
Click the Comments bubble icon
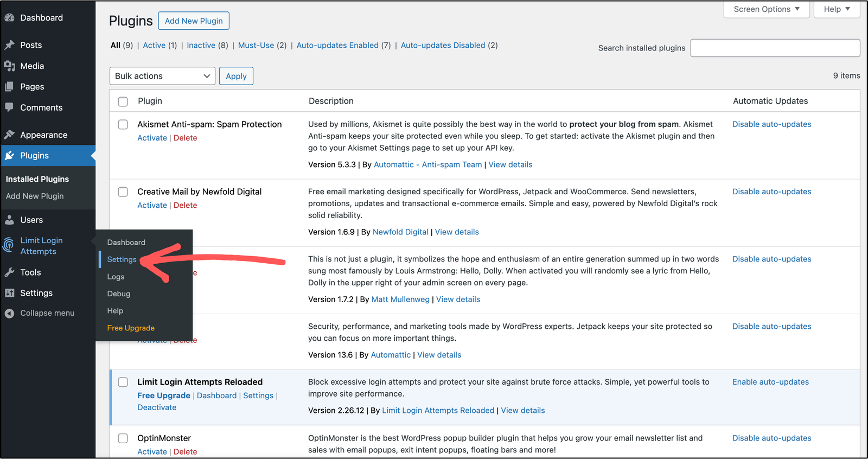[x=9, y=107]
